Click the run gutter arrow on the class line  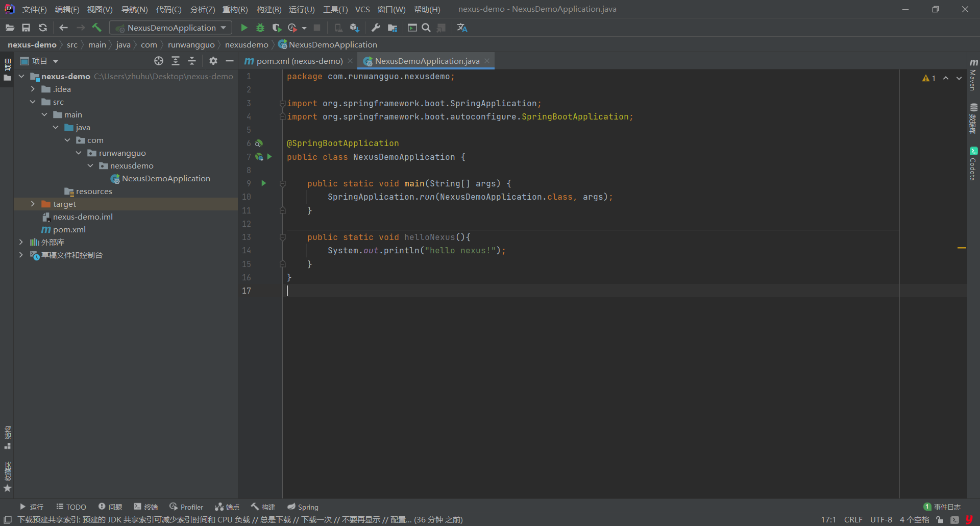pos(269,156)
